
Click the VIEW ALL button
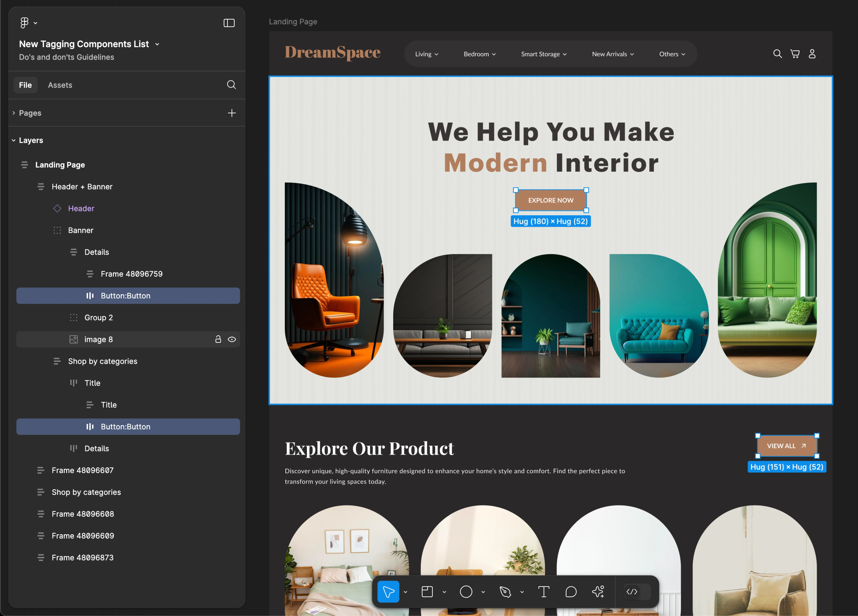point(787,446)
